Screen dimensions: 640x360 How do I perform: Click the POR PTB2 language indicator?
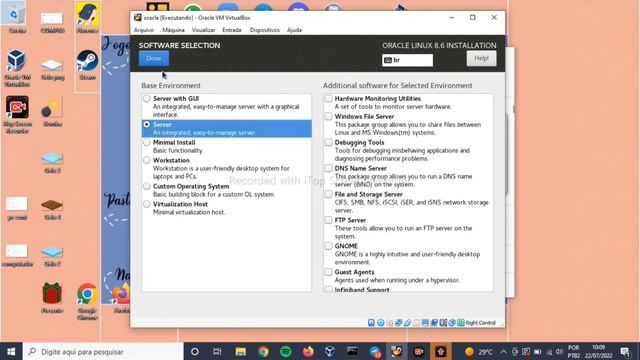[573, 351]
